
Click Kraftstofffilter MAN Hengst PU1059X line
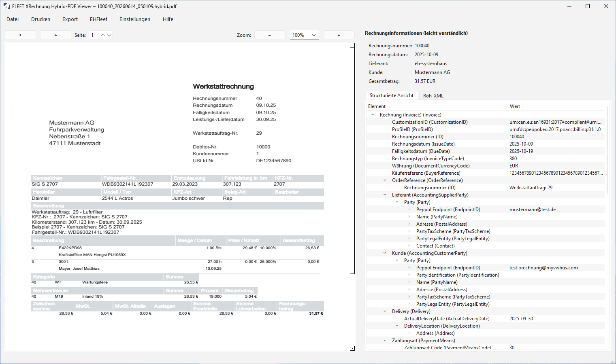[92, 255]
